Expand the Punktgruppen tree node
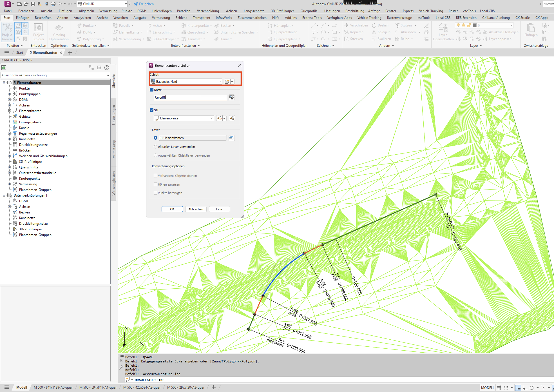 [9, 94]
